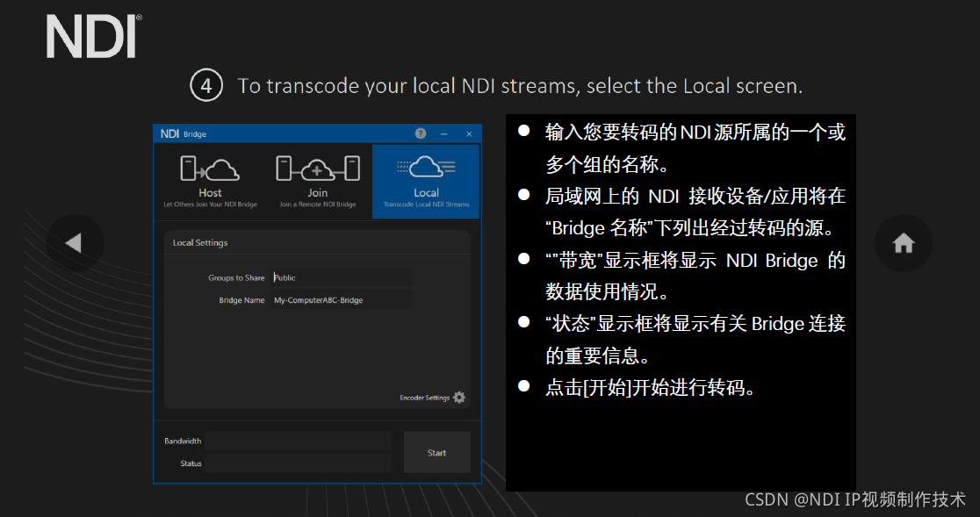
Task: Close the NDI Bridge window
Action: coord(469,134)
